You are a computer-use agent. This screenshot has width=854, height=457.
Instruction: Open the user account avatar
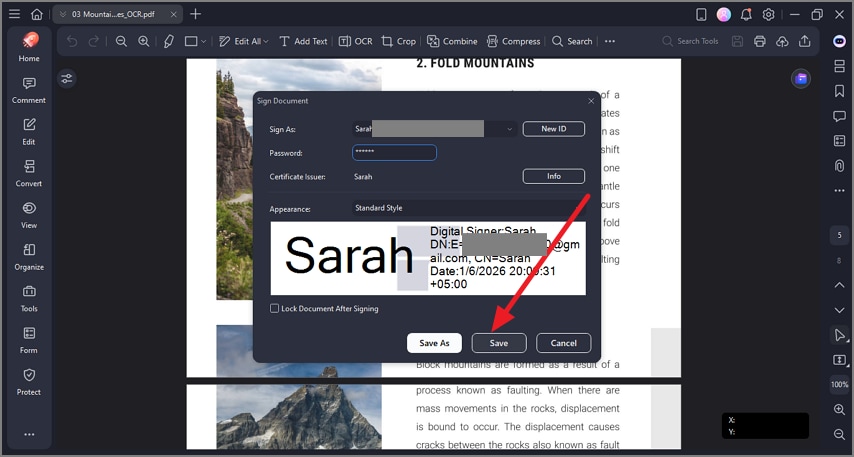pyautogui.click(x=724, y=15)
